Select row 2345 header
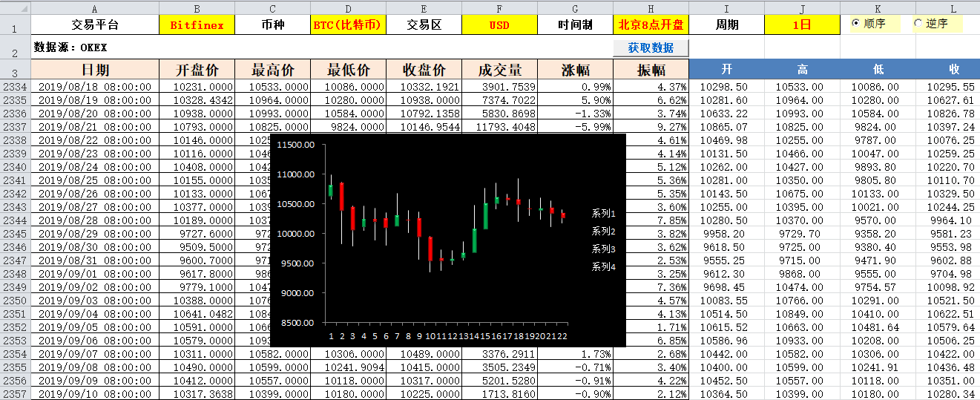 [x=15, y=234]
